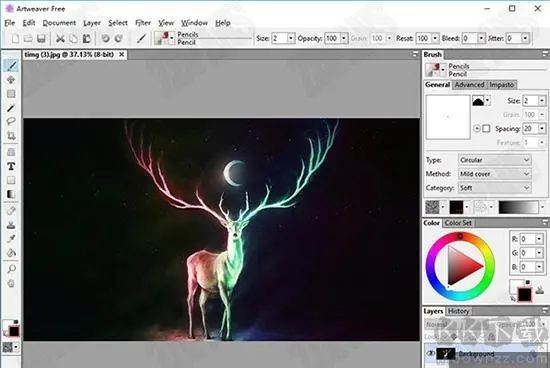The height and width of the screenshot is (368, 550).
Task: Click the Undo arrow icon
Action: pyautogui.click(x=105, y=38)
